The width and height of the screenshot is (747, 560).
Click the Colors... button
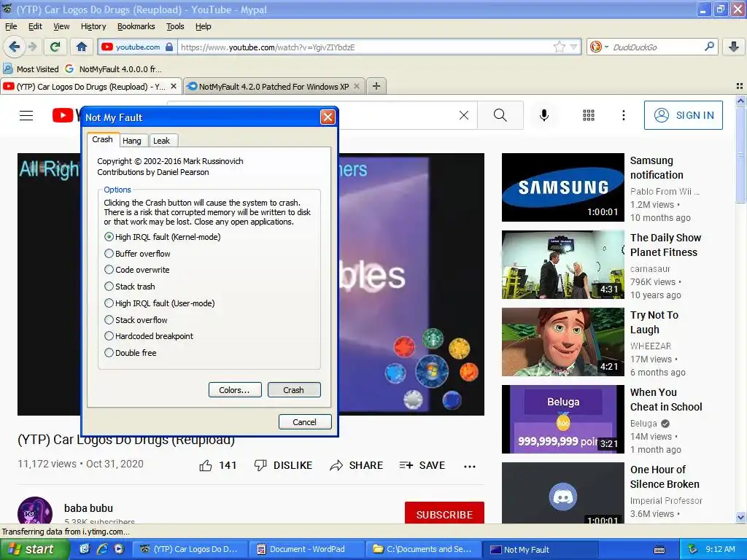pyautogui.click(x=235, y=389)
